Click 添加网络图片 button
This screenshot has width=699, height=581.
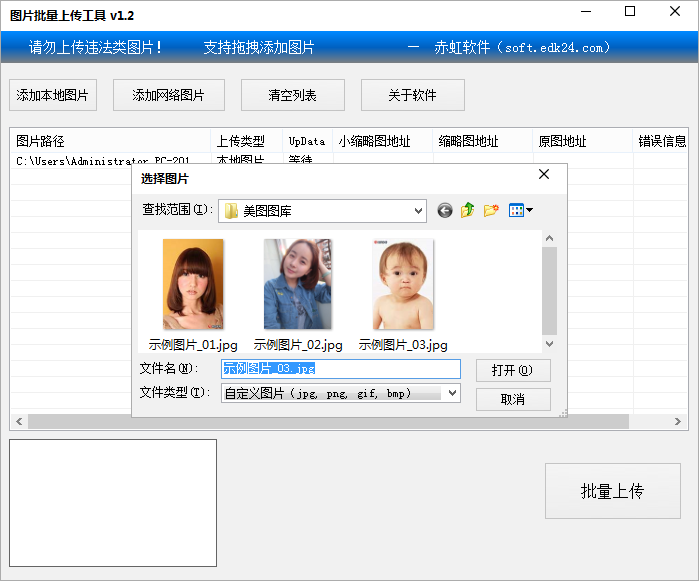[x=169, y=96]
